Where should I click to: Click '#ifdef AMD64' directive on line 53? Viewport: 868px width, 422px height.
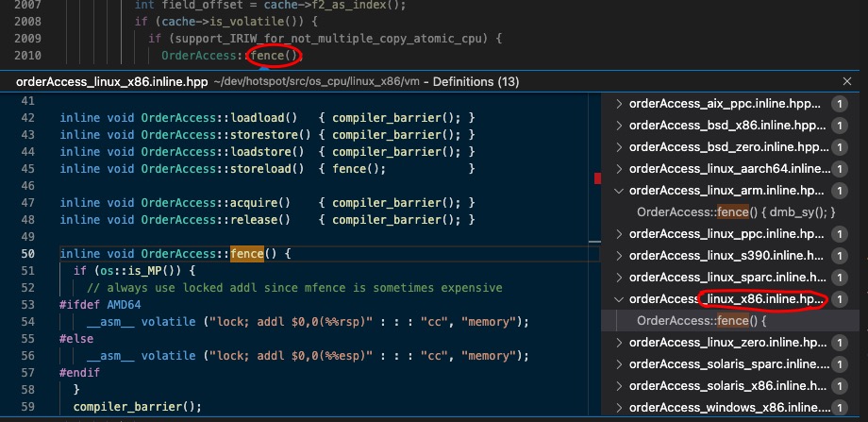click(100, 305)
